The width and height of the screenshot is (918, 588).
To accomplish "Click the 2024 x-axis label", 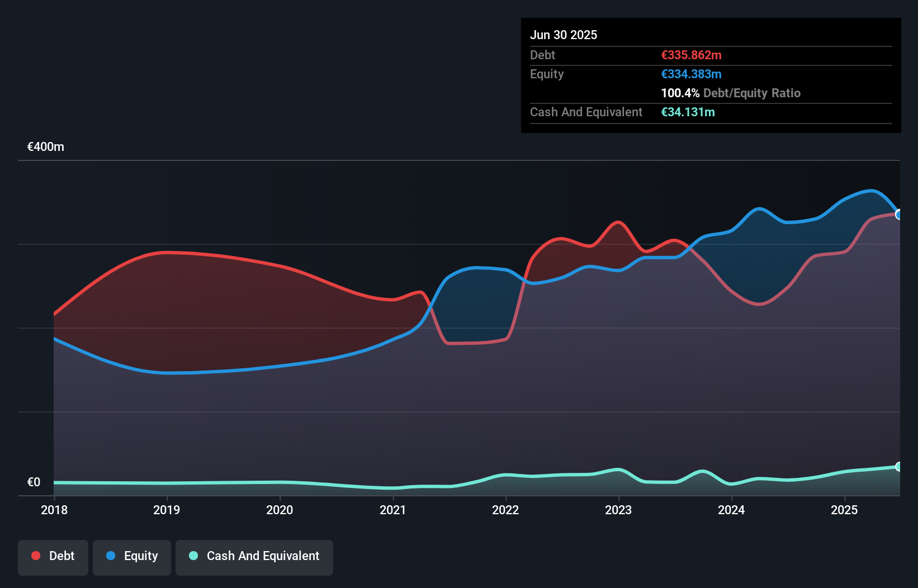I will tap(731, 510).
